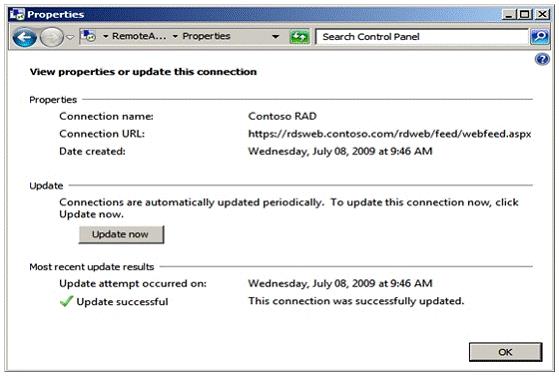This screenshot has height=376, width=559.
Task: Open help with the blue question icon
Action: (x=542, y=59)
